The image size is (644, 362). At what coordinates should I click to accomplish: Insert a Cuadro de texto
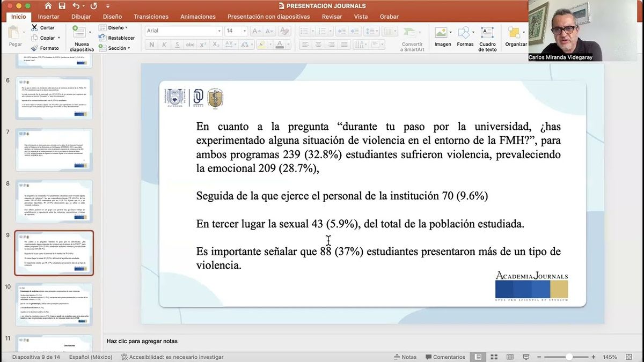pos(487,39)
